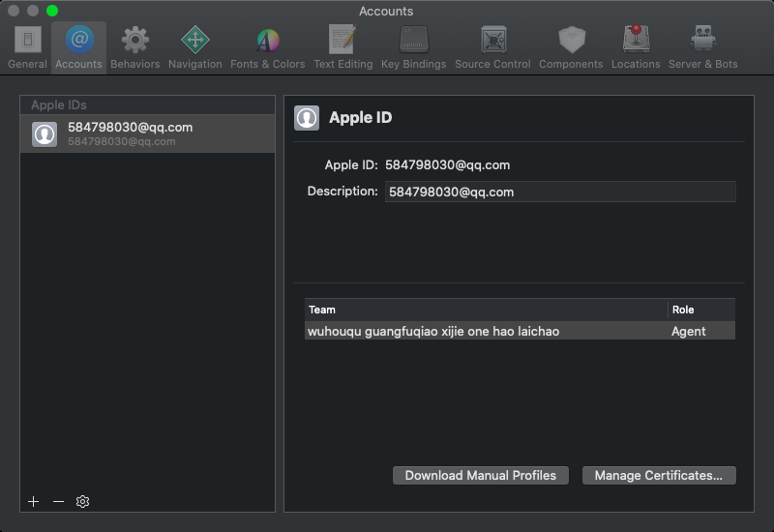Open Server & Bots preferences
This screenshot has width=774, height=532.
tap(703, 47)
